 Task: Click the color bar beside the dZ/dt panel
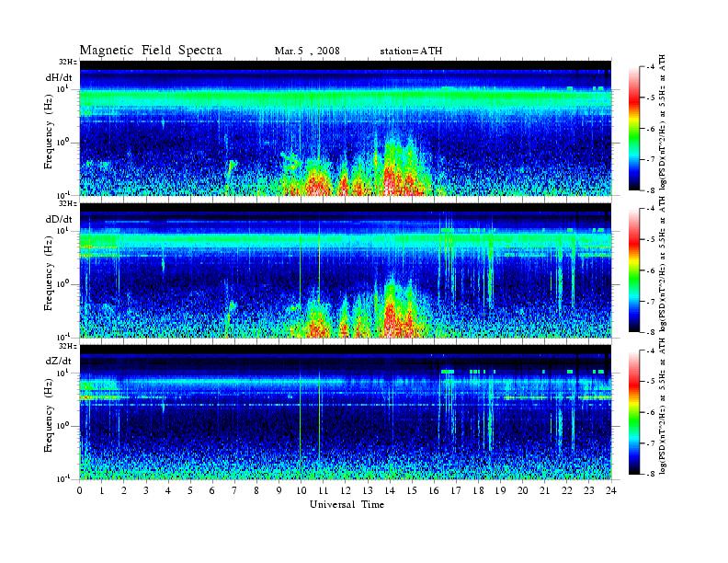click(633, 412)
